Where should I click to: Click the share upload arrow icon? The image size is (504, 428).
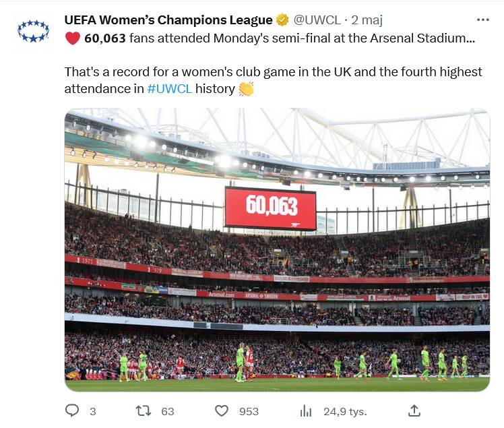pos(414,410)
